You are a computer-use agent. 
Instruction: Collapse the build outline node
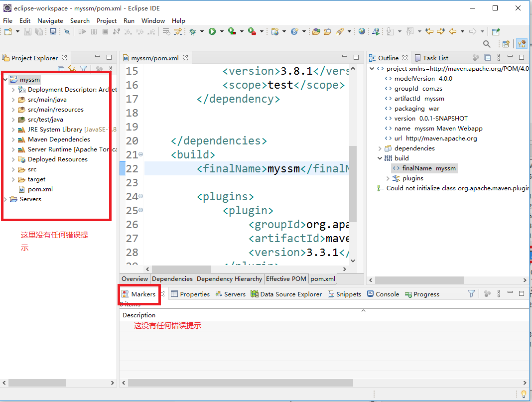380,158
